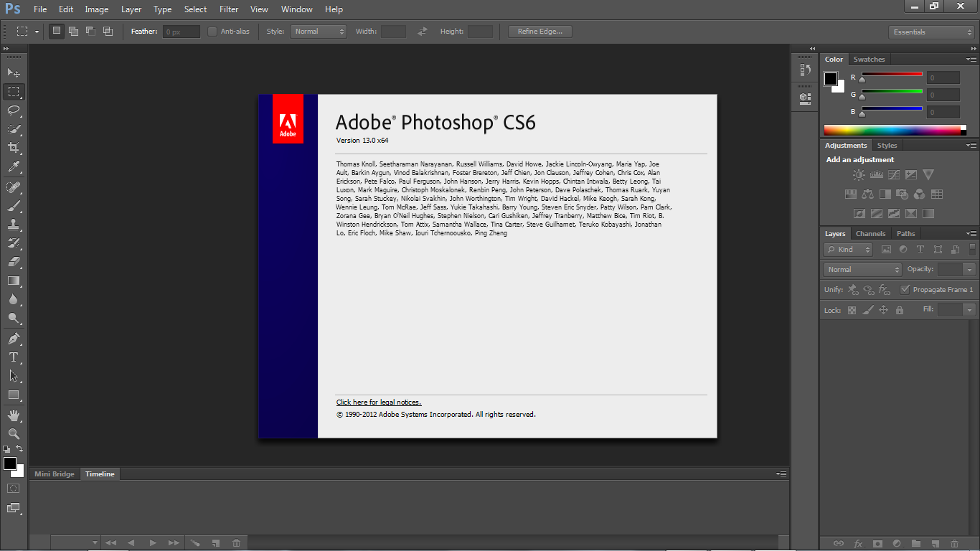Toggle Lock transparent pixels
Viewport: 980px width, 551px height.
pyautogui.click(x=852, y=311)
